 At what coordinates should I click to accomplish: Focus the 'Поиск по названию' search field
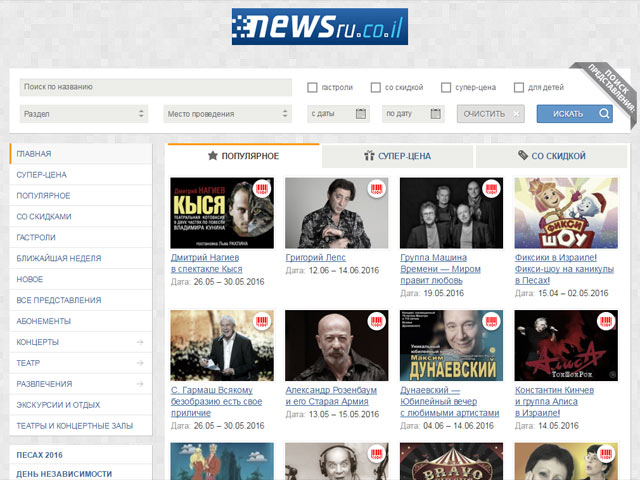pyautogui.click(x=156, y=87)
